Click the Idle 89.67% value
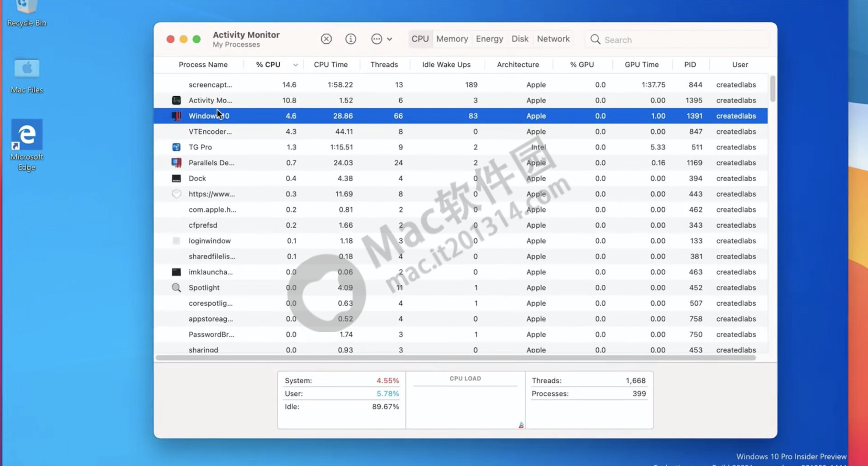Screen dimensions: 868x466 pyautogui.click(x=385, y=407)
